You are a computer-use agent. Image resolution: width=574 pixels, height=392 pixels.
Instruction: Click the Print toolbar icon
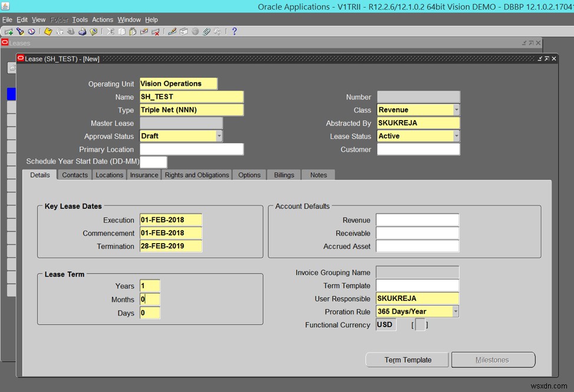[83, 31]
